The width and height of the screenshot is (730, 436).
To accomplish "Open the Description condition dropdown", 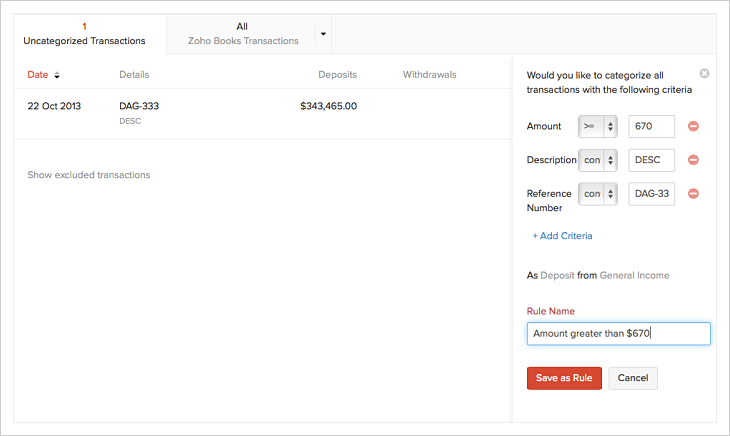I will tap(598, 160).
